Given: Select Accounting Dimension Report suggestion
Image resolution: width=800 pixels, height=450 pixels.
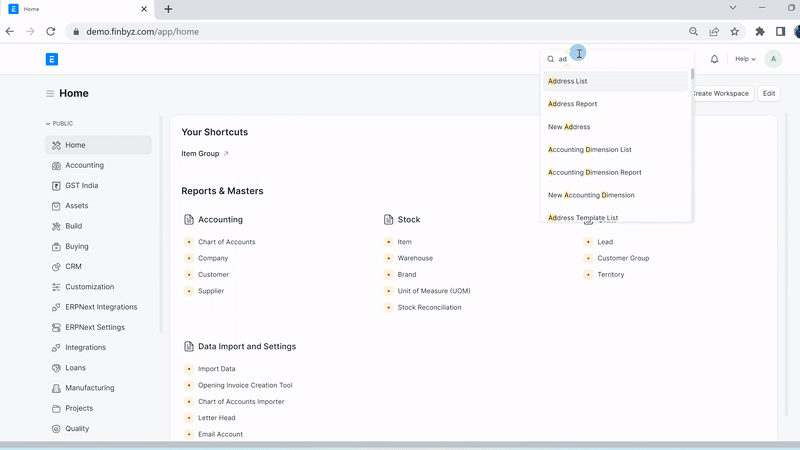Looking at the screenshot, I should (595, 172).
